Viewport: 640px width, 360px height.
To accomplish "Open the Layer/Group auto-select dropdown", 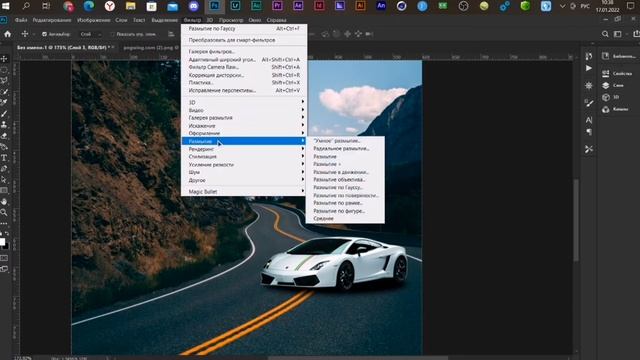I will click(90, 34).
